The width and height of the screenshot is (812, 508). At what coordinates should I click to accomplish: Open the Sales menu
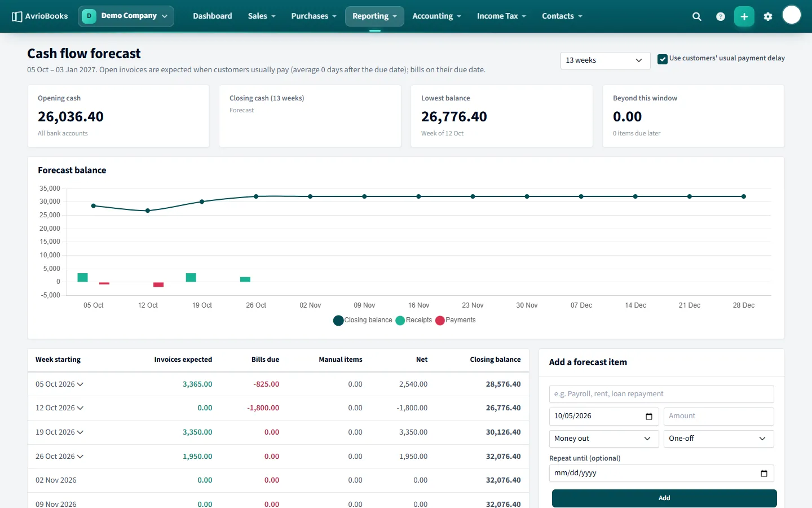262,16
